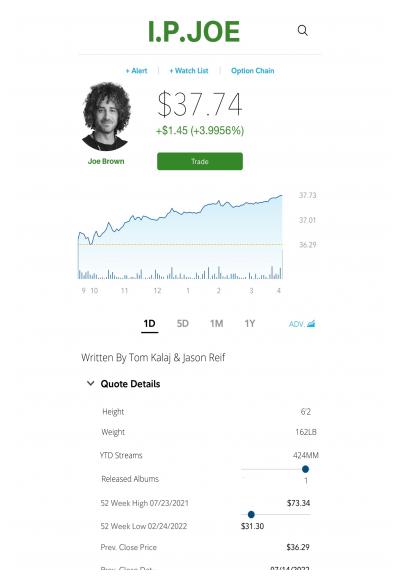Screen dimensions: 400x580
Task: Select the 1D chart range tab
Action: [x=149, y=324]
